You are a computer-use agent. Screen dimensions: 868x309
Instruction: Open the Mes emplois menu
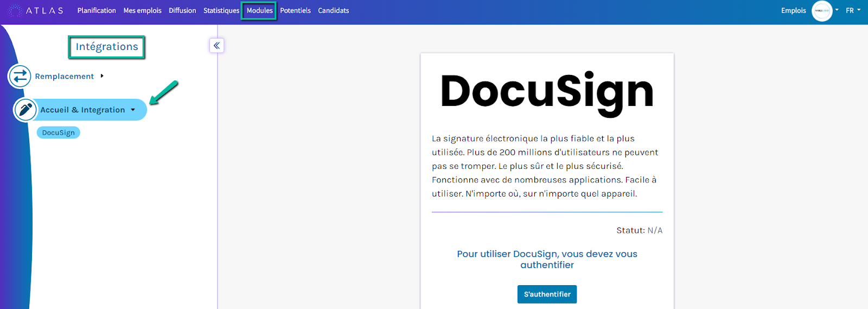tap(142, 10)
